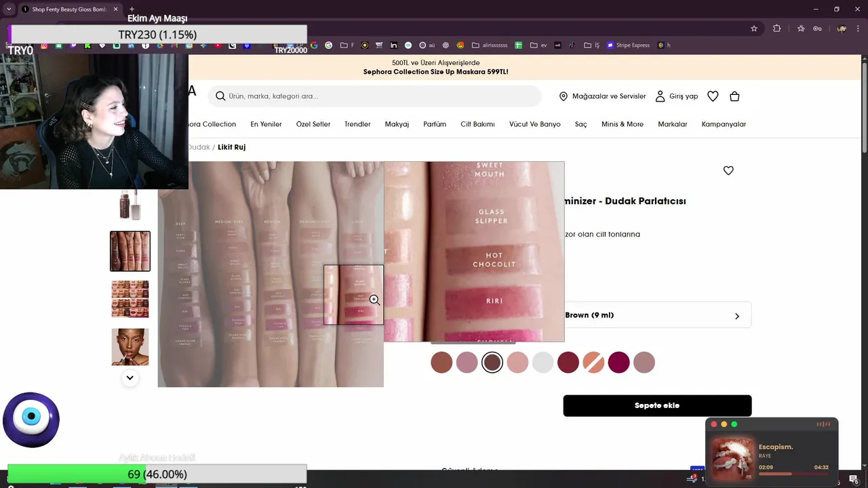868x488 pixels.
Task: Click the Sephora Collection mascara promo banner
Action: tap(435, 68)
